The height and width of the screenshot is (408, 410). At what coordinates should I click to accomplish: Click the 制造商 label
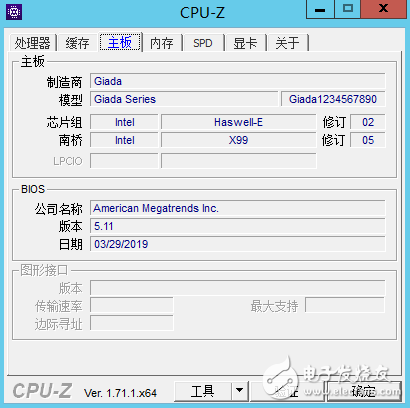click(x=64, y=82)
